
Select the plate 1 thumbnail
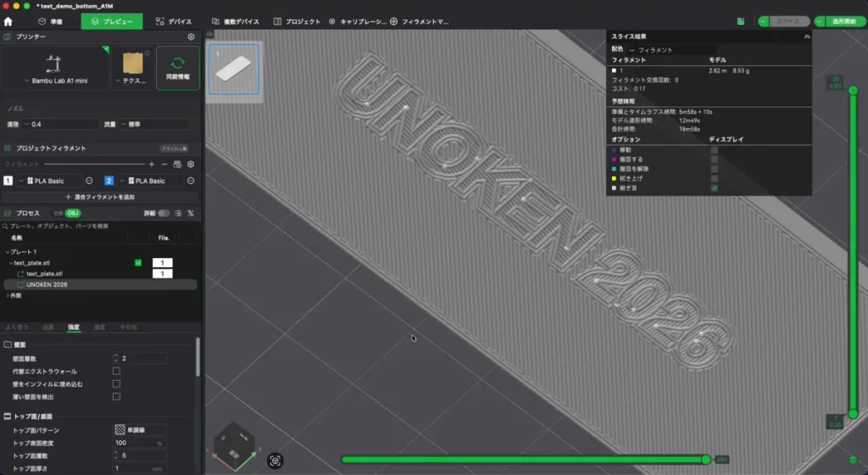click(234, 70)
